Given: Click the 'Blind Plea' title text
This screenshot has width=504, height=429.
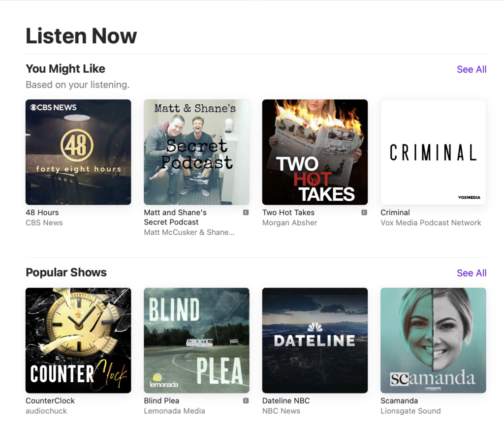Looking at the screenshot, I should click(x=161, y=401).
